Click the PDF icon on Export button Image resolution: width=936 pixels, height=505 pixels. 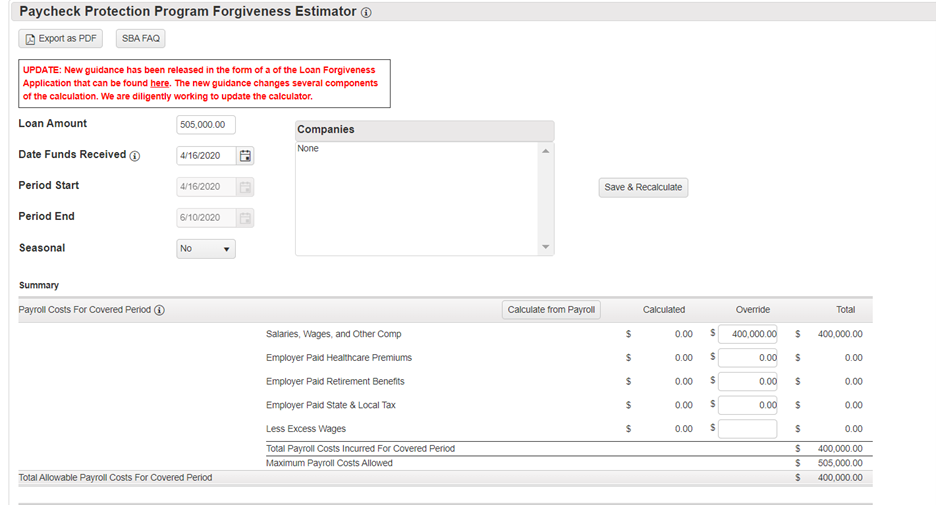[x=30, y=39]
